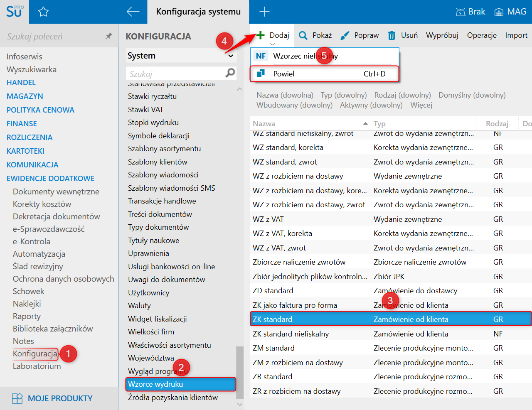The width and height of the screenshot is (532, 410).
Task: Open a new tab with plus icon
Action: point(264,12)
